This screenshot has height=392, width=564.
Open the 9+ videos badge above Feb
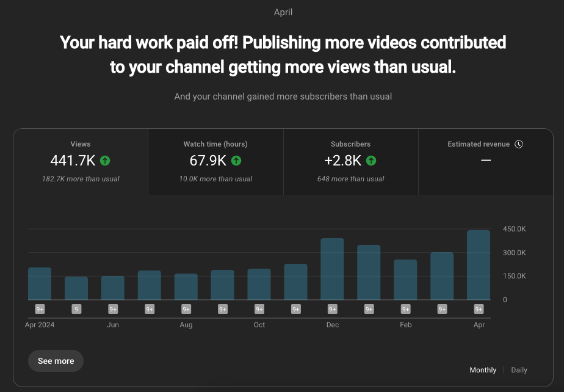(x=406, y=309)
